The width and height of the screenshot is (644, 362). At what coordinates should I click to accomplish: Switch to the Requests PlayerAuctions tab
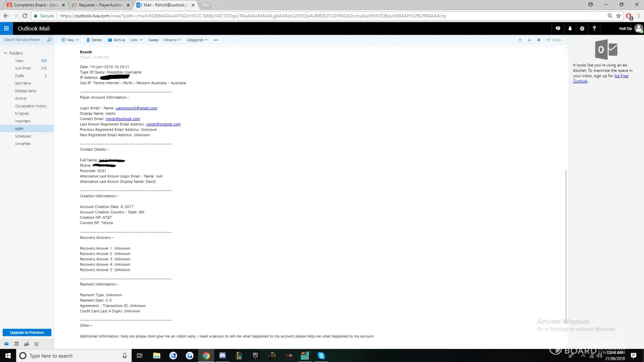pos(101,5)
